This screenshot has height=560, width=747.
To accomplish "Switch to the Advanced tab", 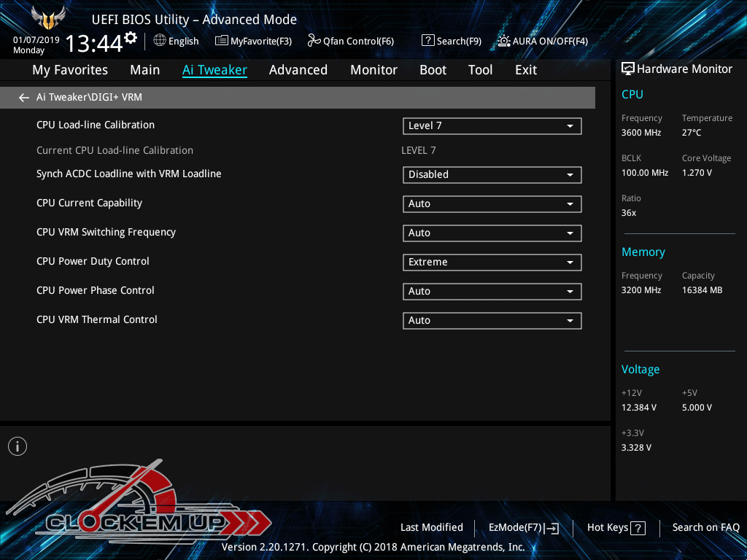I will coord(298,70).
